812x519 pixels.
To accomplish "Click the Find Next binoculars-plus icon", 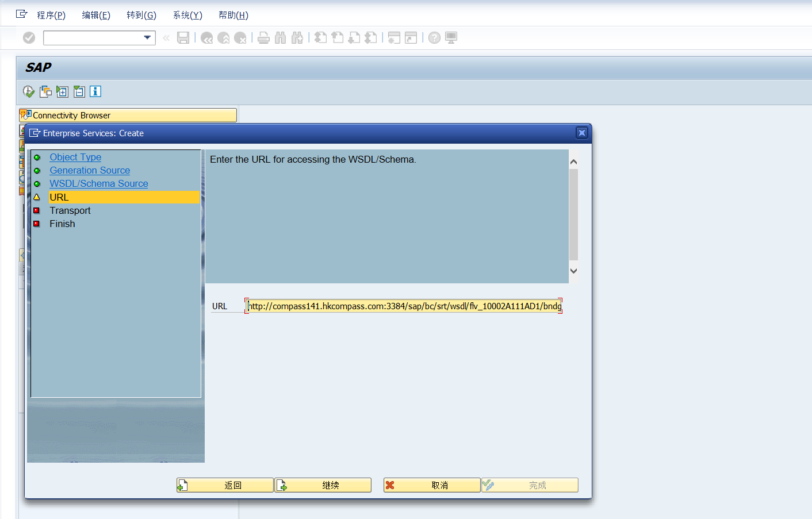I will coord(297,38).
